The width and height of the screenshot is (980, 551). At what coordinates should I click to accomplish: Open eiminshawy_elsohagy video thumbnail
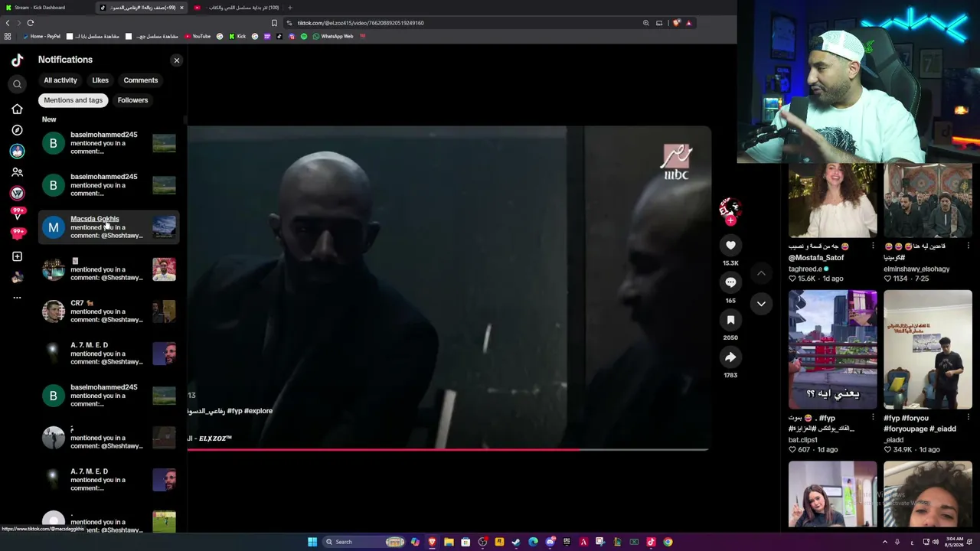928,200
